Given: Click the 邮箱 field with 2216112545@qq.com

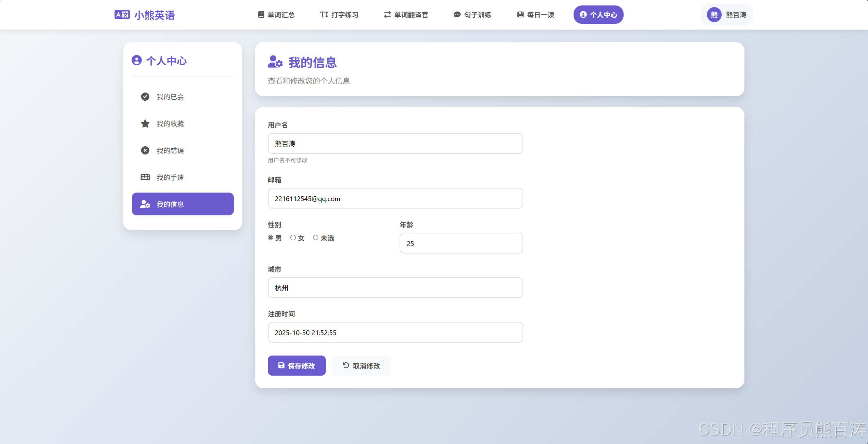Looking at the screenshot, I should point(395,198).
